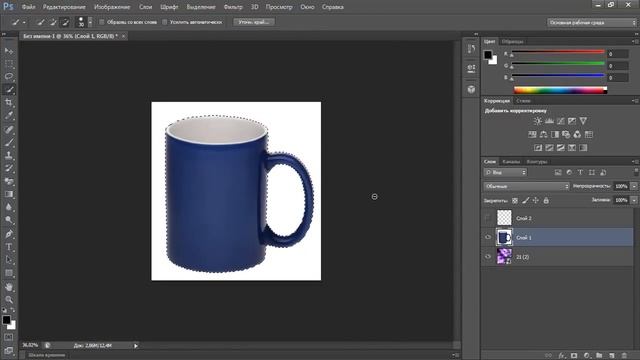This screenshot has height=360, width=640.
Task: Toggle lock all padlock icon
Action: point(546,200)
